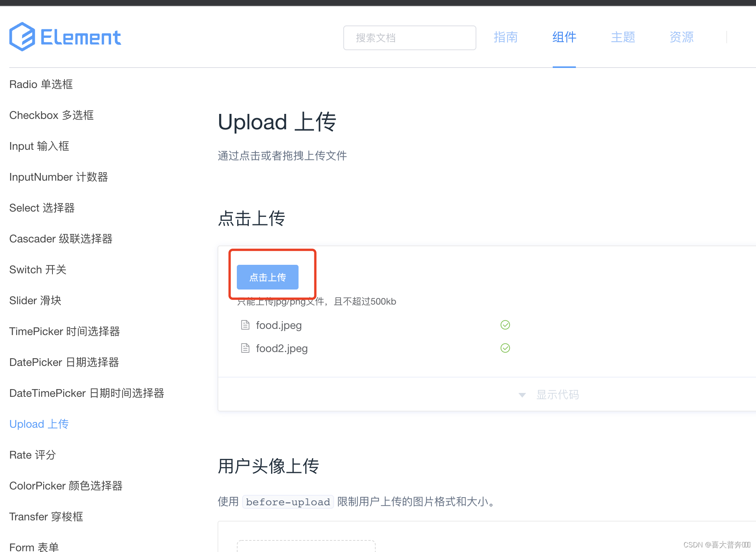The image size is (756, 552).
Task: Open the 资源 resources nav tab
Action: [x=682, y=37]
